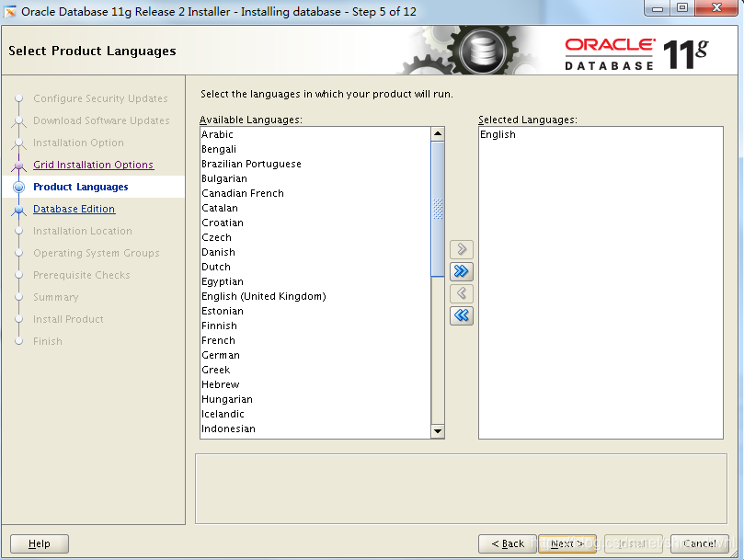Image resolution: width=744 pixels, height=560 pixels.
Task: Click the Oracle installer title bar icon
Action: 11,12
